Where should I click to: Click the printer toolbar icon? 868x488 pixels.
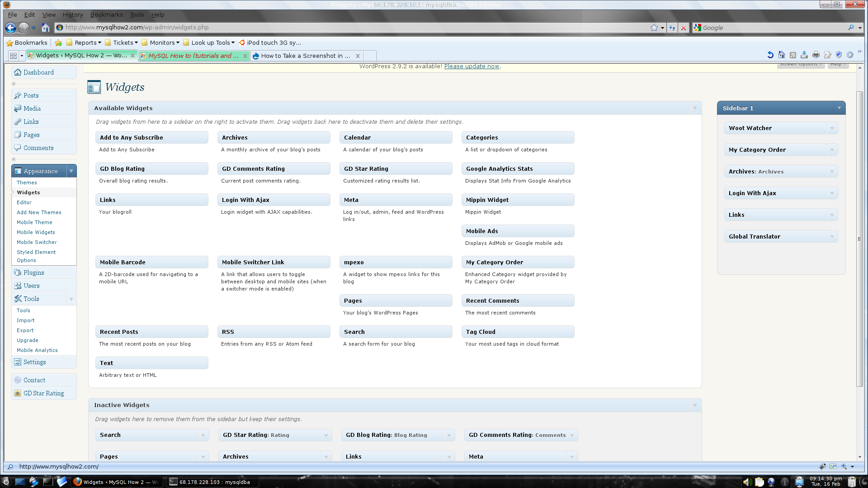[x=816, y=55]
